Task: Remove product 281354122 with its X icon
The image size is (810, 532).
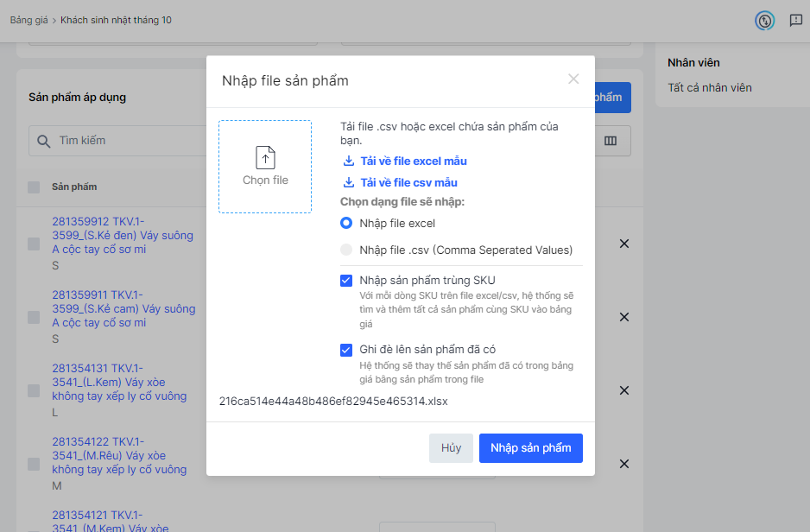Action: pos(624,464)
